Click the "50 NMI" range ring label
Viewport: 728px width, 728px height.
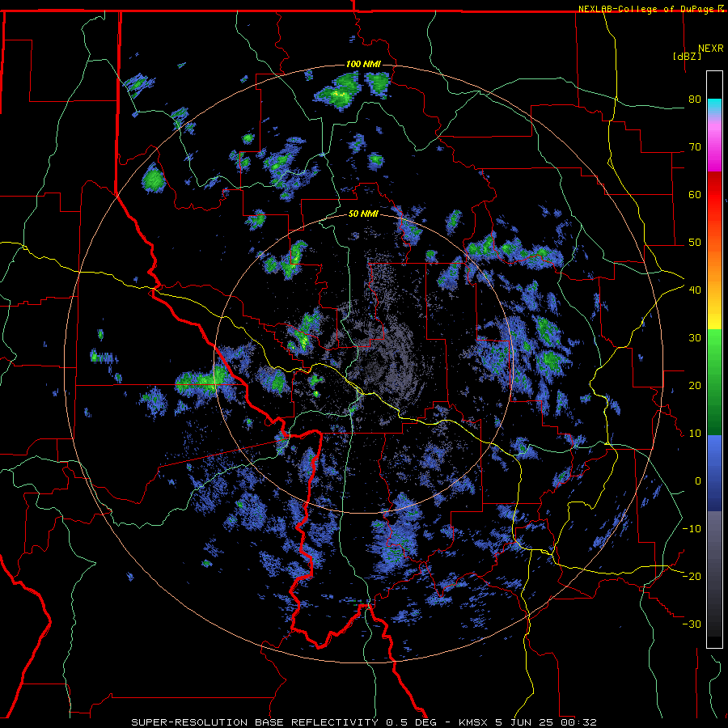point(363,214)
